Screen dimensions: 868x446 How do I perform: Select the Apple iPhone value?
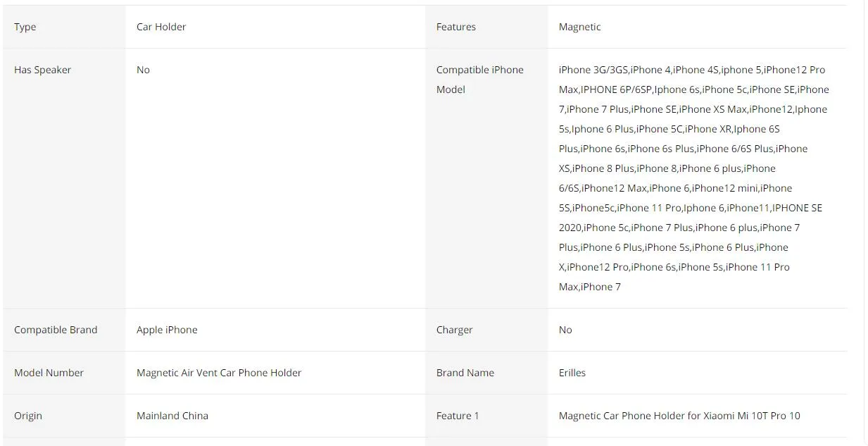(x=167, y=330)
